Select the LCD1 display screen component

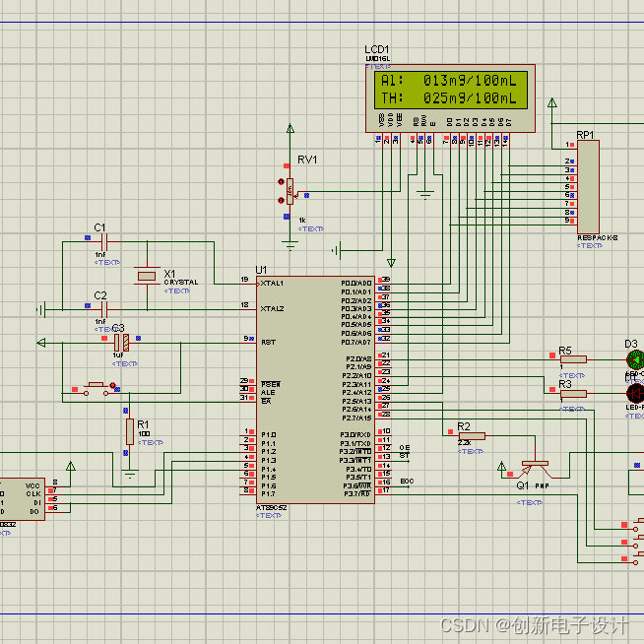coord(450,98)
